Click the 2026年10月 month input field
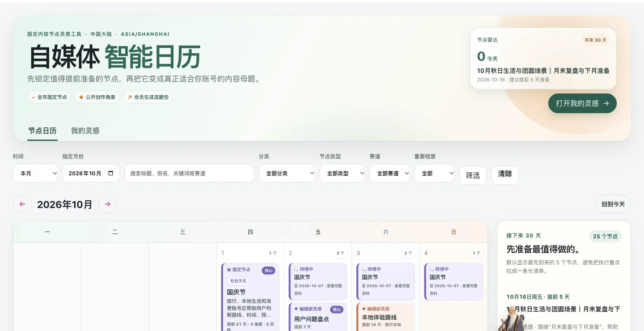Image resolution: width=644 pixels, height=331 pixels. 91,173
